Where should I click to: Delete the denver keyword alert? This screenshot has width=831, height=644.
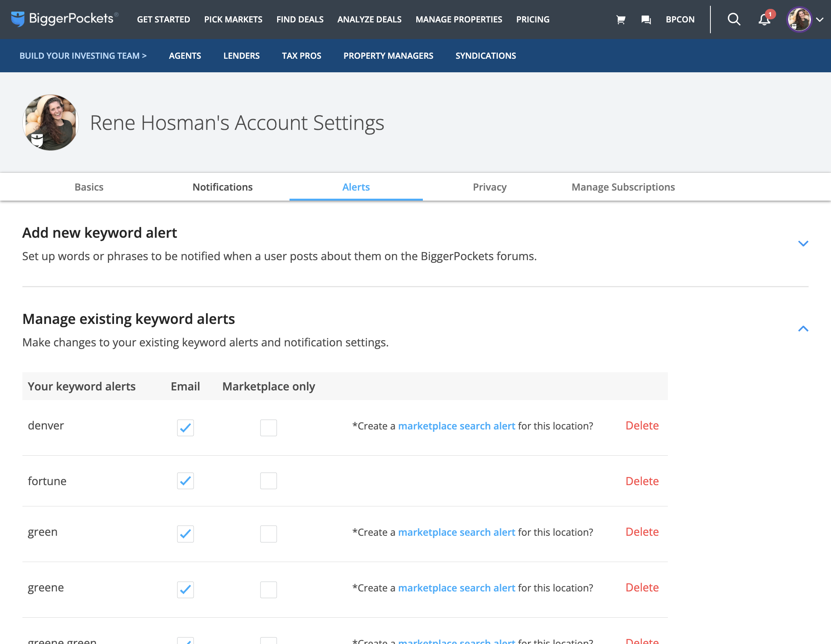pos(642,426)
